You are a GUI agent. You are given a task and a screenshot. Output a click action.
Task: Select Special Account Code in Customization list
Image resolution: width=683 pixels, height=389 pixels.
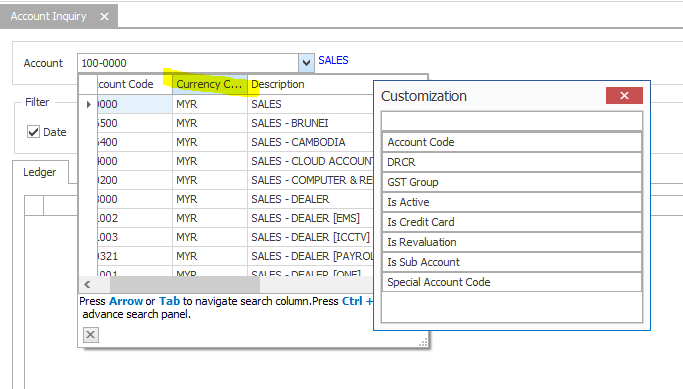coord(512,282)
